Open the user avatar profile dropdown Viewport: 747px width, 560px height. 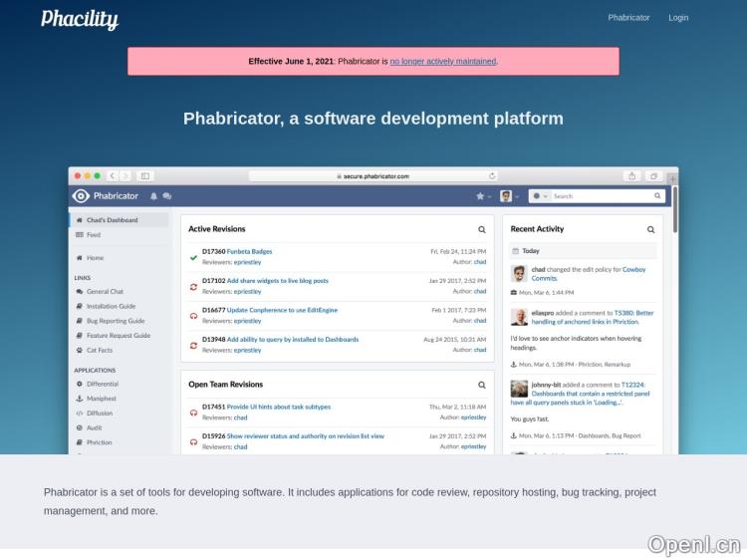(x=509, y=196)
